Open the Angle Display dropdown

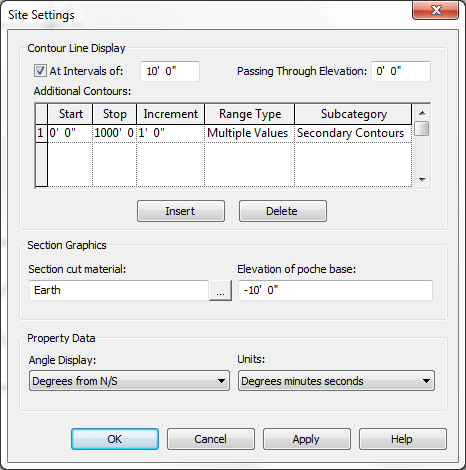click(129, 381)
